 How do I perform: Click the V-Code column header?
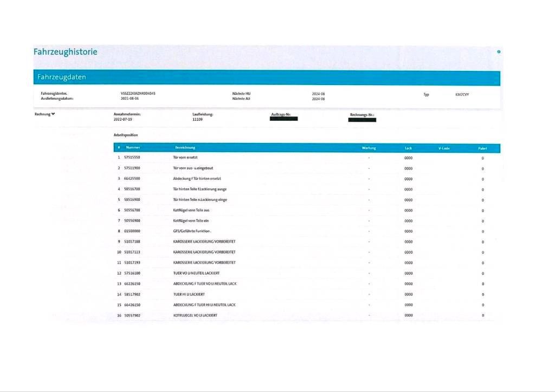coord(444,148)
